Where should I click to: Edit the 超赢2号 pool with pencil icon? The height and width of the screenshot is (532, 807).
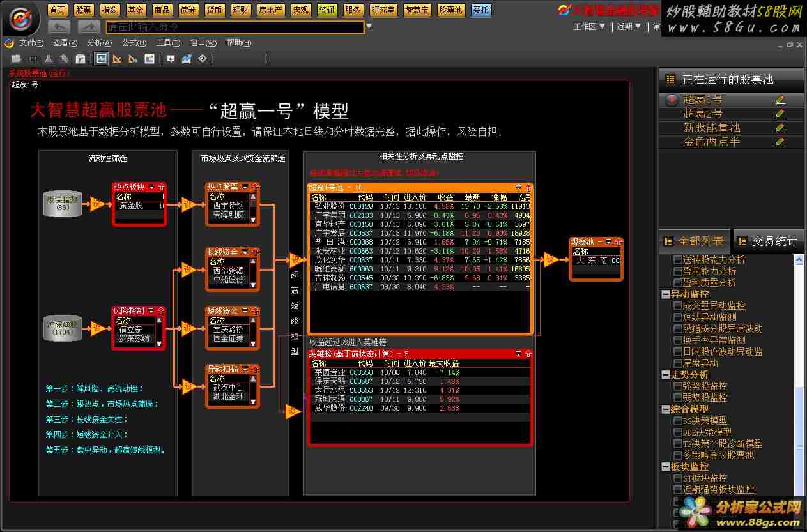coord(780,114)
